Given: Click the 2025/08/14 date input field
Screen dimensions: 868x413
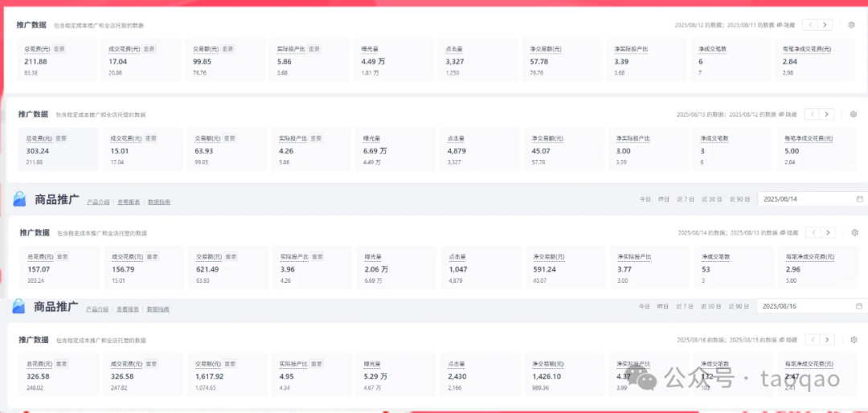Looking at the screenshot, I should pyautogui.click(x=813, y=199).
